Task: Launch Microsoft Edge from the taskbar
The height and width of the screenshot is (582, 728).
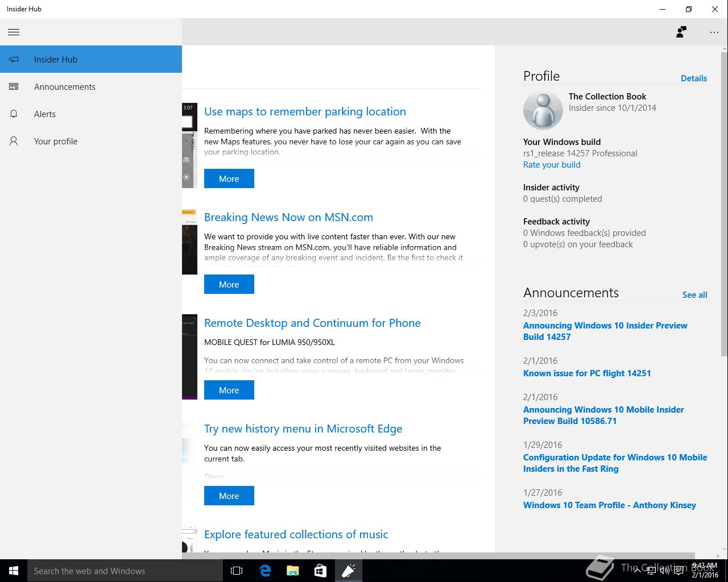Action: point(265,571)
